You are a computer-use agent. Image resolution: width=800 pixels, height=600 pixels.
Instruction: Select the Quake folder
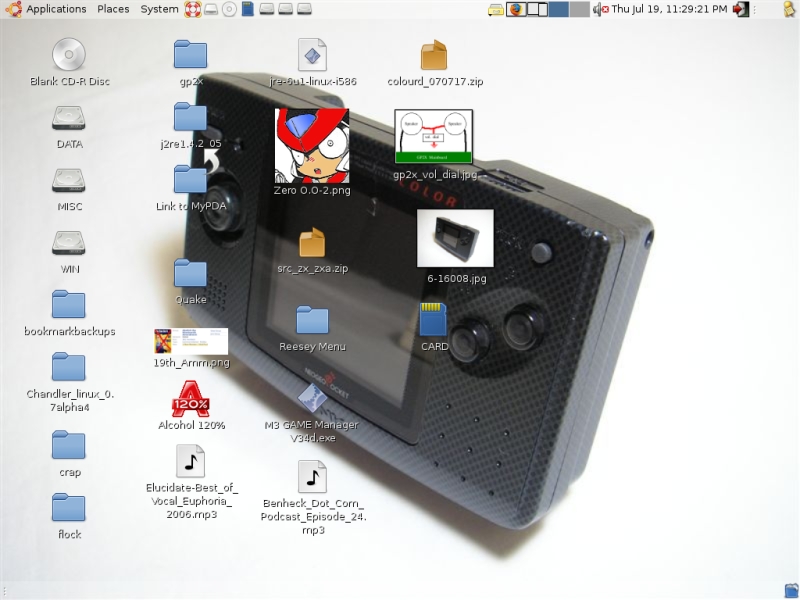(190, 273)
